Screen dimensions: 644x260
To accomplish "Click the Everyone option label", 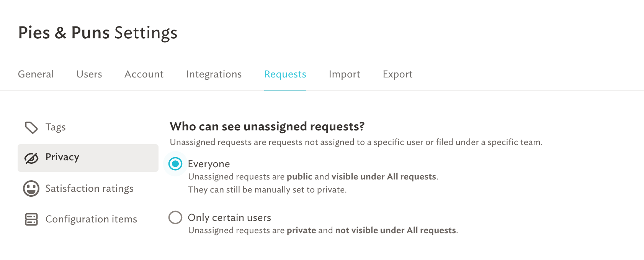I will coord(209,164).
